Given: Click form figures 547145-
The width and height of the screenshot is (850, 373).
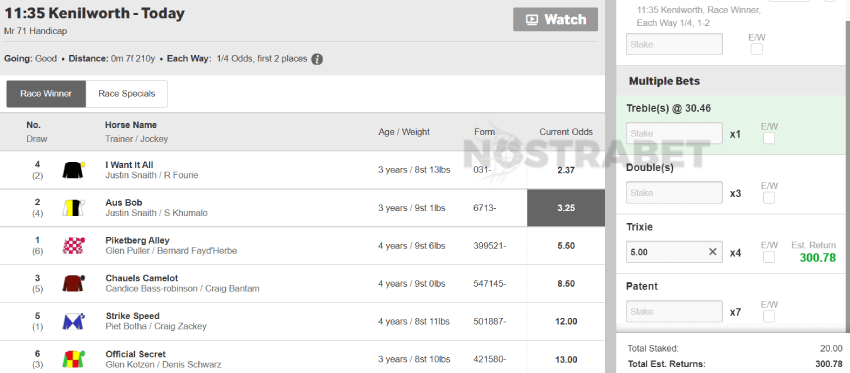Looking at the screenshot, I should click(x=490, y=284).
